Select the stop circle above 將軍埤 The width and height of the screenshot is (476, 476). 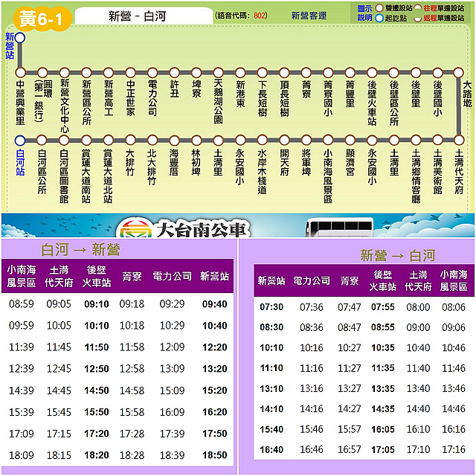(x=306, y=141)
